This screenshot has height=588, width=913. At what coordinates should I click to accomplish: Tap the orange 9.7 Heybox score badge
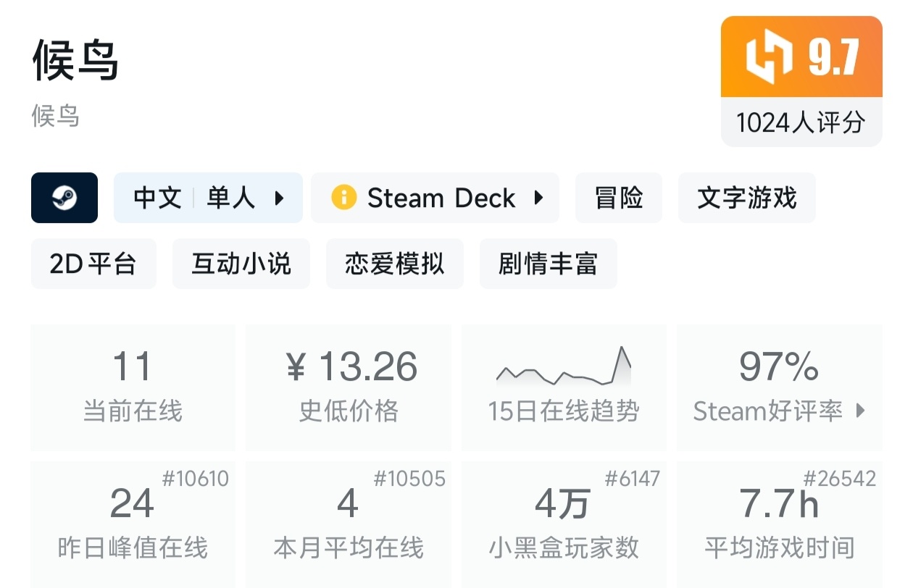pyautogui.click(x=801, y=57)
